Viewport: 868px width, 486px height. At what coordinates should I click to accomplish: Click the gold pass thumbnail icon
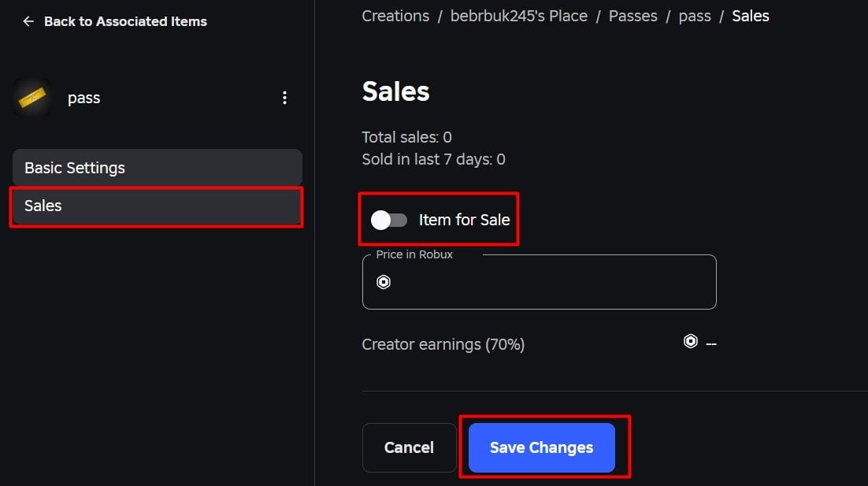(32, 98)
